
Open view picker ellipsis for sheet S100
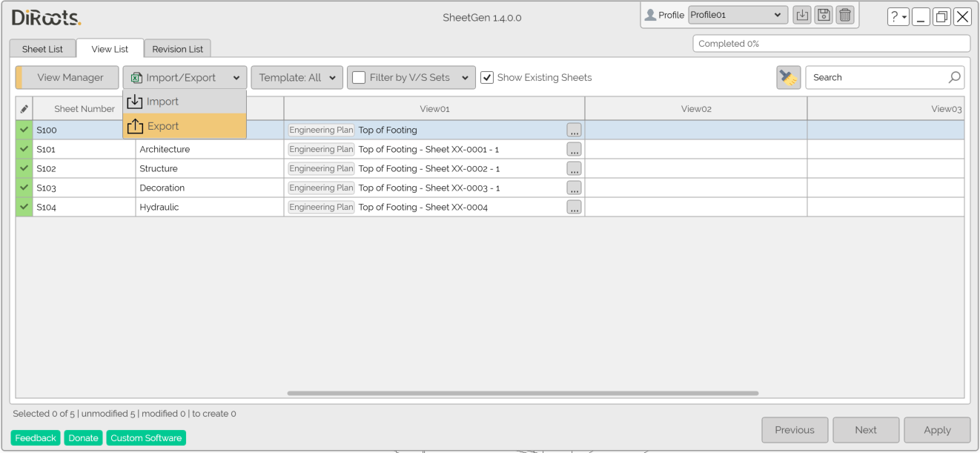574,130
